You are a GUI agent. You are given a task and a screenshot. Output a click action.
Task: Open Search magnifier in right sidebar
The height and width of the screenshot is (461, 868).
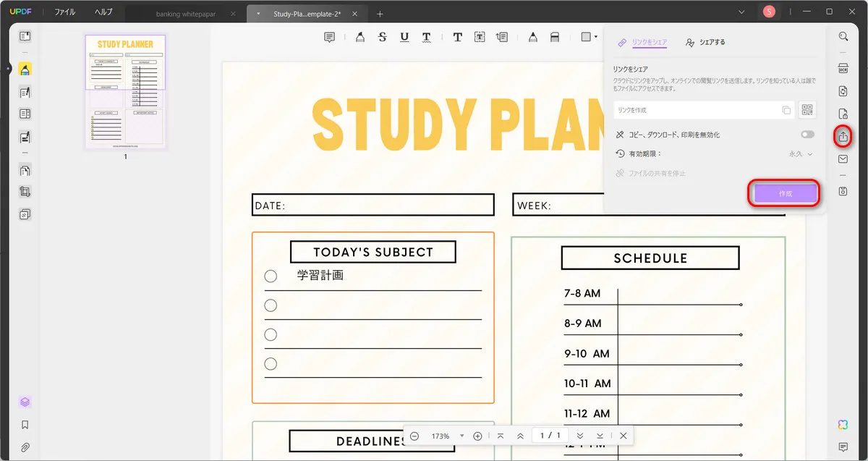point(843,36)
